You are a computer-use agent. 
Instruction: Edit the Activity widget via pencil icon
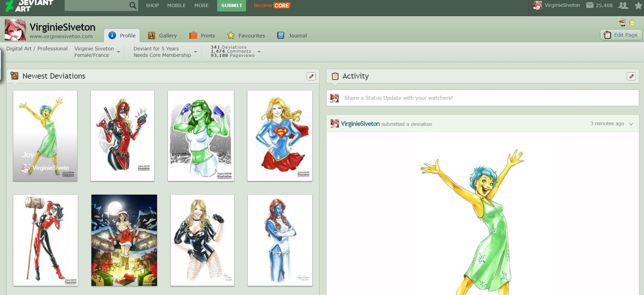point(631,76)
